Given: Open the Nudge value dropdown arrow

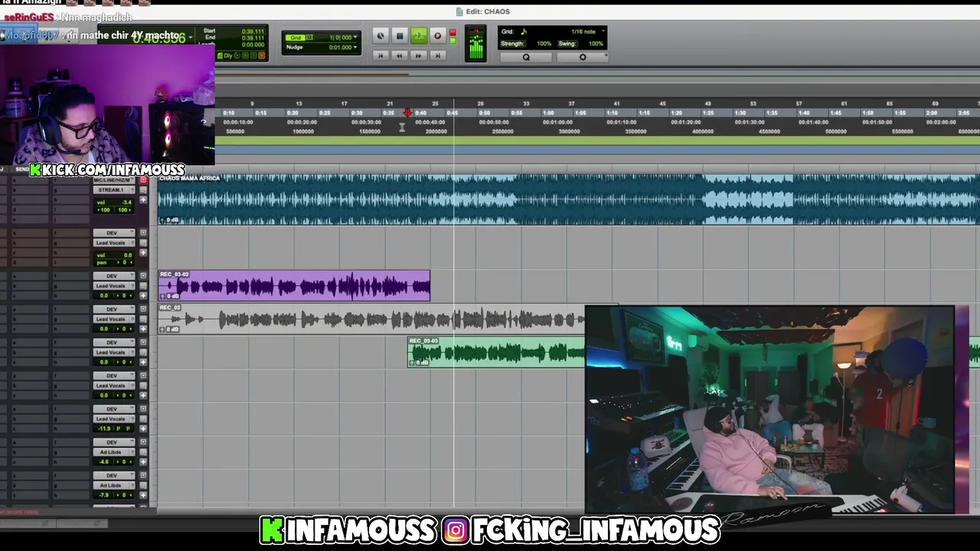Looking at the screenshot, I should point(355,47).
